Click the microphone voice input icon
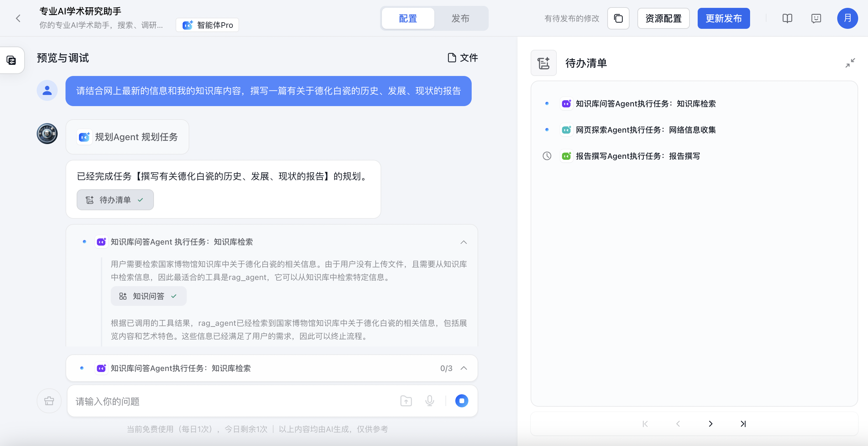This screenshot has height=446, width=868. [x=430, y=401]
